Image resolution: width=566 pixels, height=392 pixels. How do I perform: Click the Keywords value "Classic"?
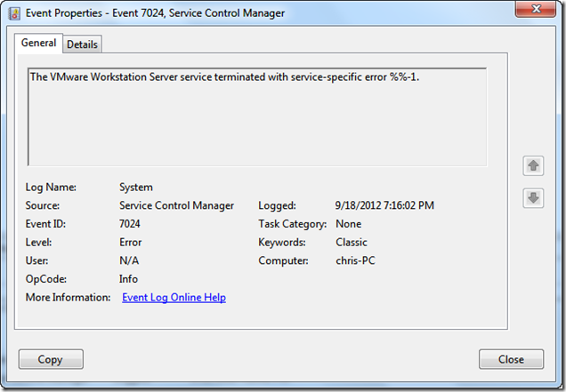[x=352, y=242]
